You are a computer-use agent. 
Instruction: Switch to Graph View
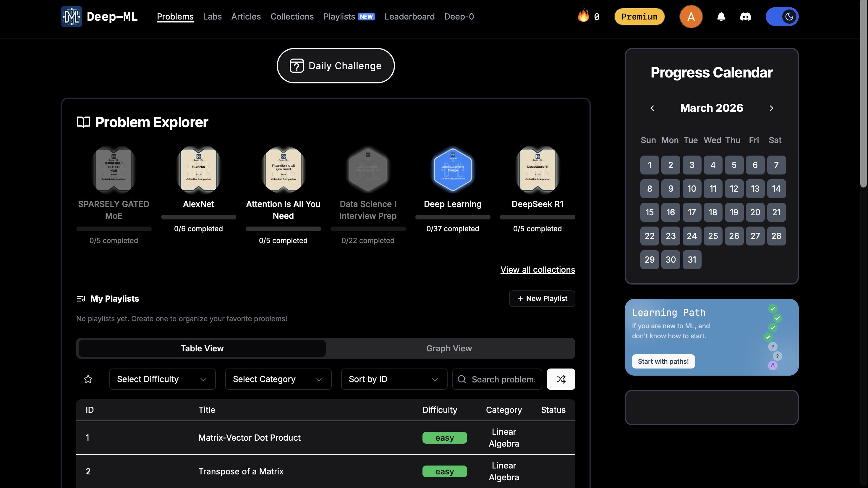(449, 348)
